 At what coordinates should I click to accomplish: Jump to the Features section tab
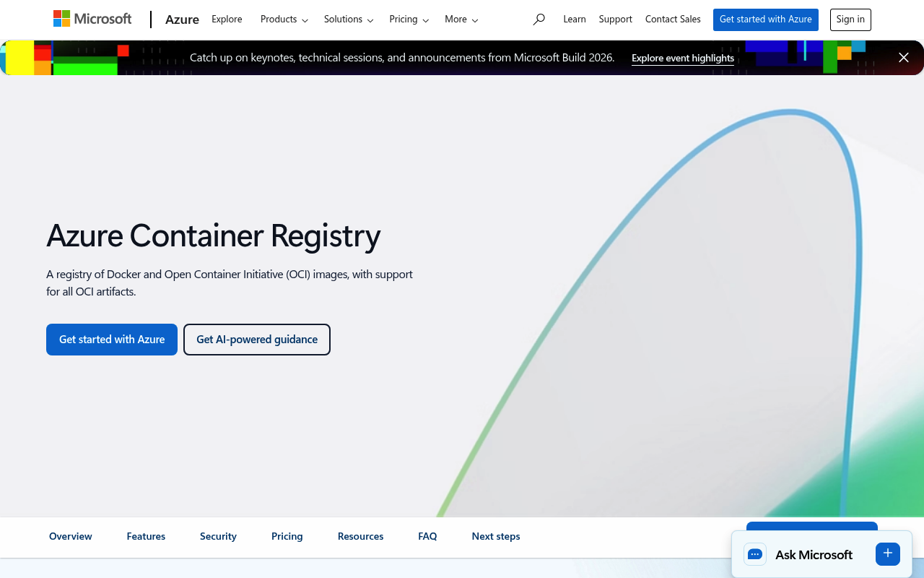146,536
